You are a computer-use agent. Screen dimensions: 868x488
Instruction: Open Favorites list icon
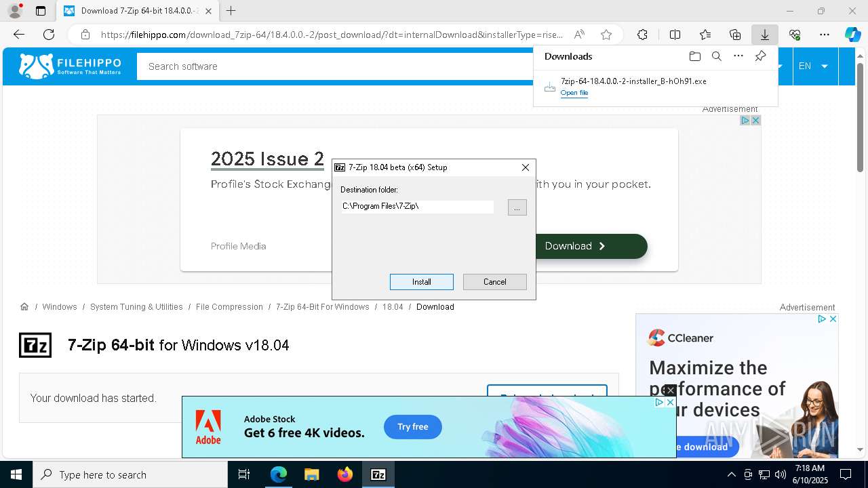tap(705, 35)
